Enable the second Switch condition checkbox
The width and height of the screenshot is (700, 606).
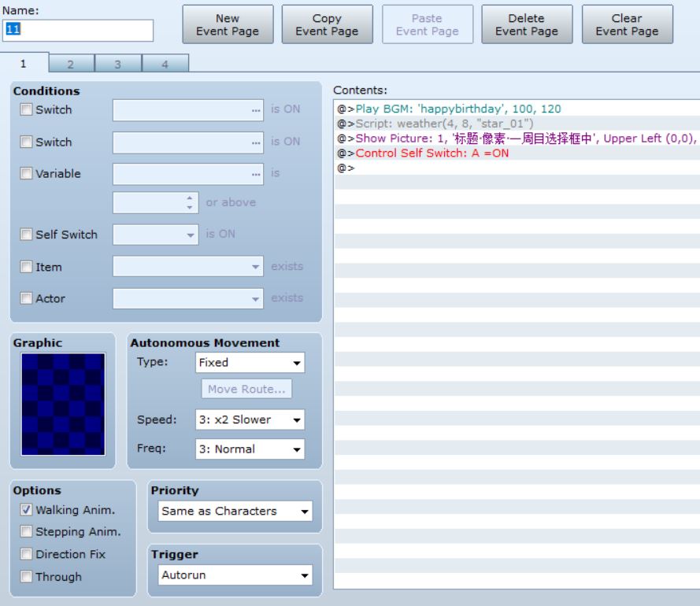coord(26,142)
